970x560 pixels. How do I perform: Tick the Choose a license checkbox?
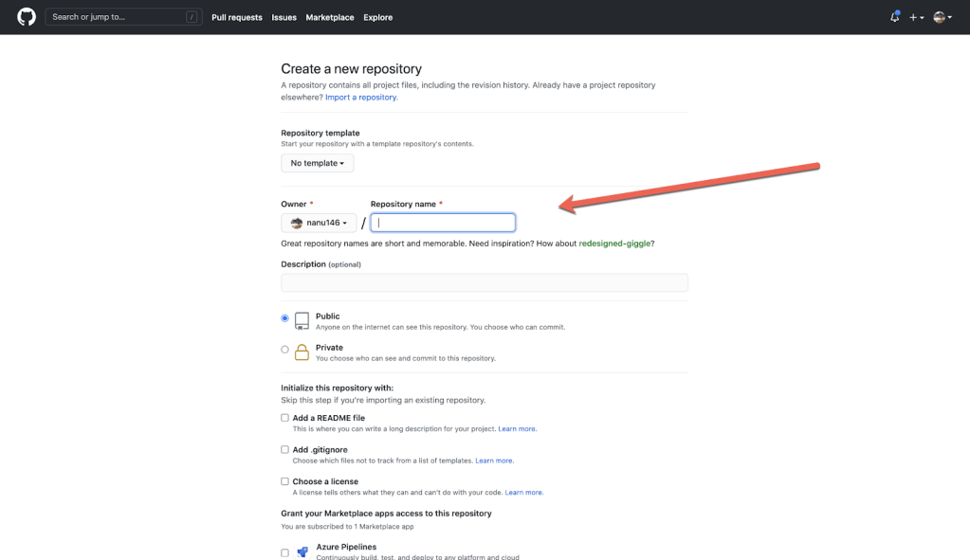[284, 481]
